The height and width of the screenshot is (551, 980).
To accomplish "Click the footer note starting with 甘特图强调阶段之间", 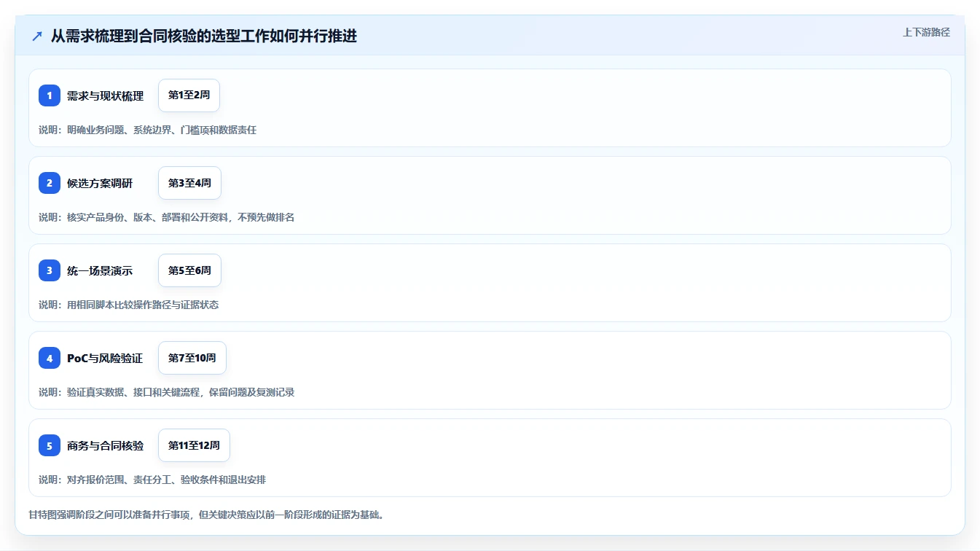I will [206, 515].
